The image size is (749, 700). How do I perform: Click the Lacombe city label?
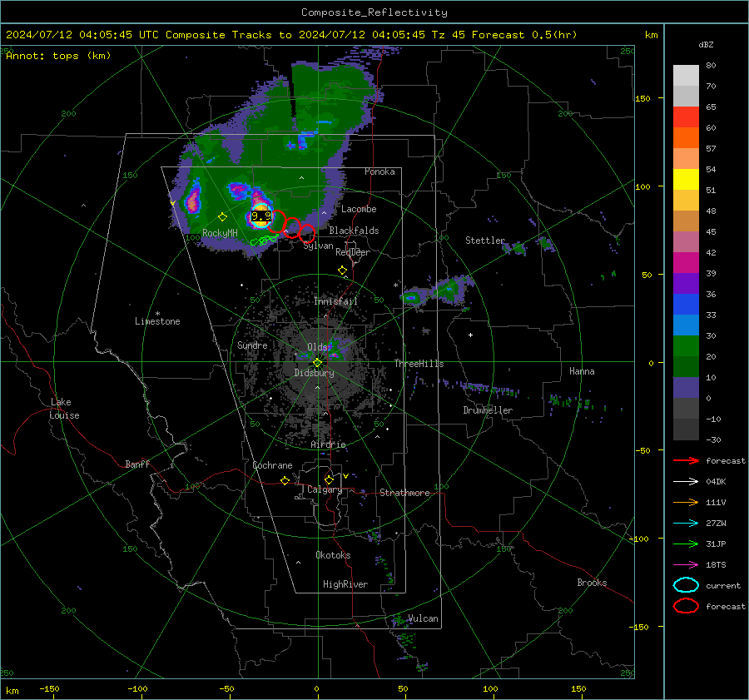pyautogui.click(x=359, y=209)
